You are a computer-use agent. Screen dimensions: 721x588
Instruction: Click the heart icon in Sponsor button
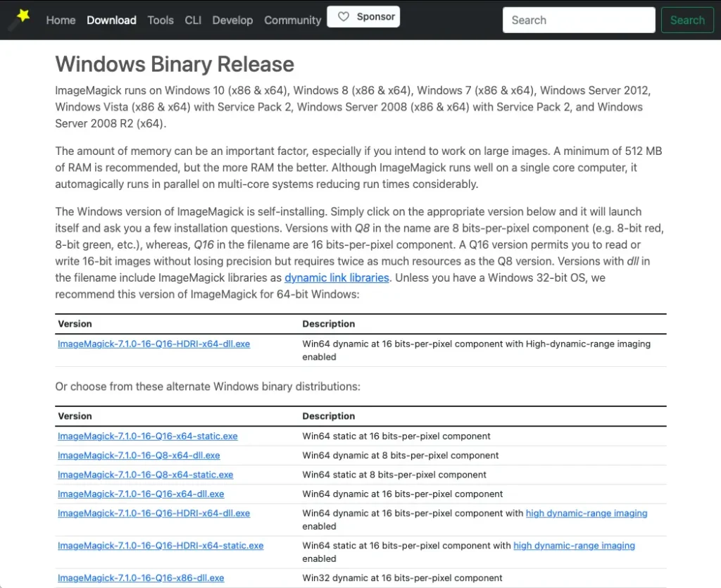[343, 17]
